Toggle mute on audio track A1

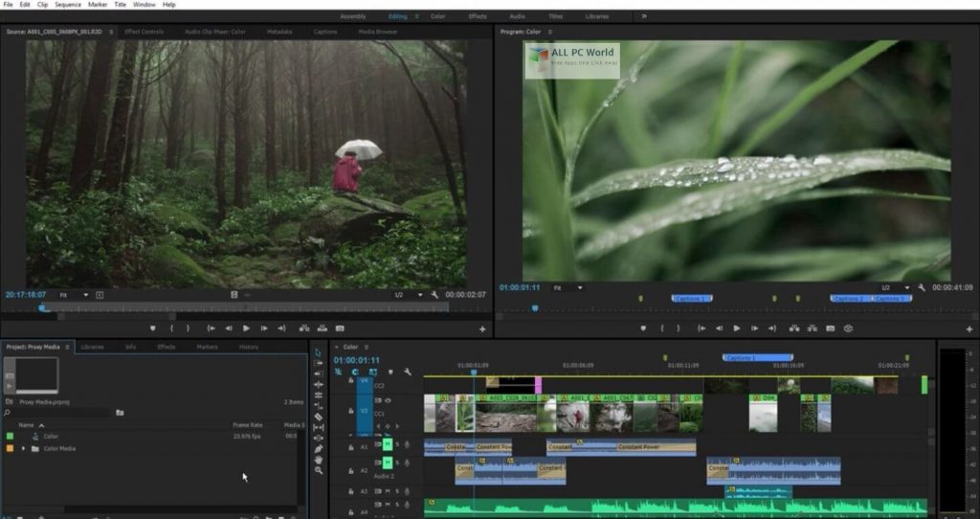pyautogui.click(x=388, y=445)
